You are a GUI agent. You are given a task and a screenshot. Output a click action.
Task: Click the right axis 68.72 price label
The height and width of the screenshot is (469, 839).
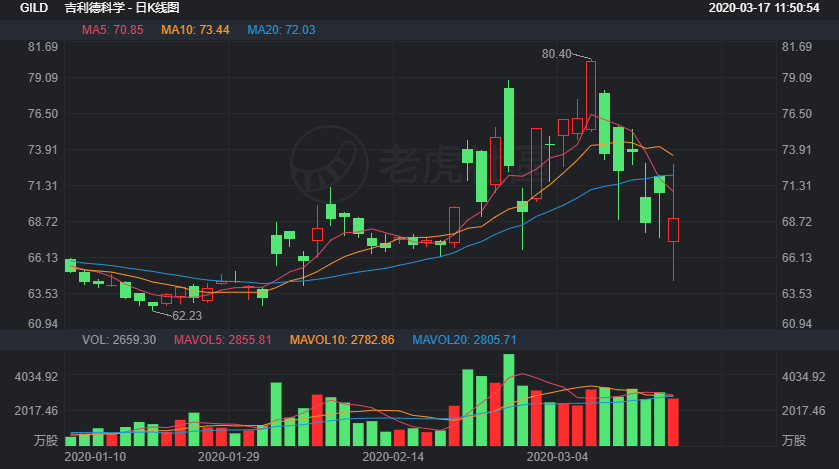797,222
